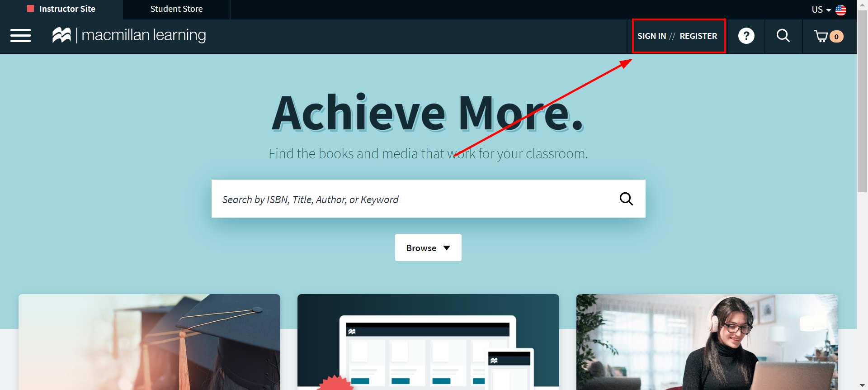Switch to the Student Store tab
The width and height of the screenshot is (868, 390).
click(x=176, y=9)
